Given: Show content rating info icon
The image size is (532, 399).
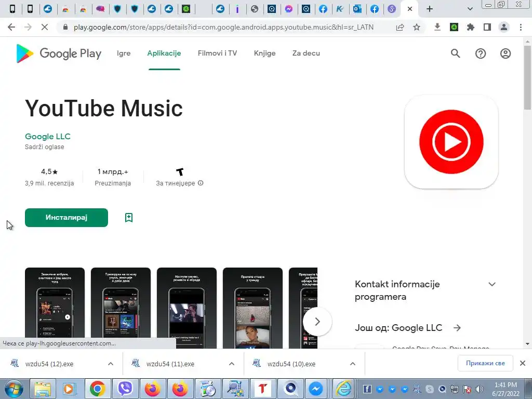Looking at the screenshot, I should point(201,183).
